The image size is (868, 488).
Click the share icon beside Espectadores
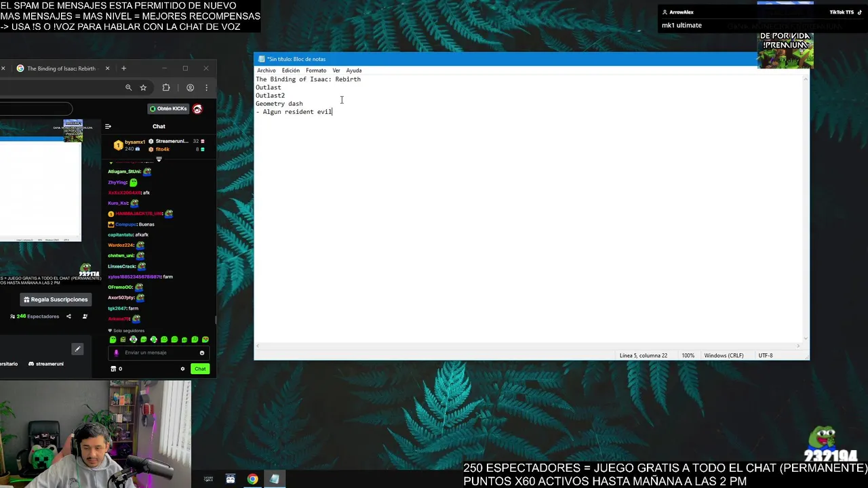68,317
